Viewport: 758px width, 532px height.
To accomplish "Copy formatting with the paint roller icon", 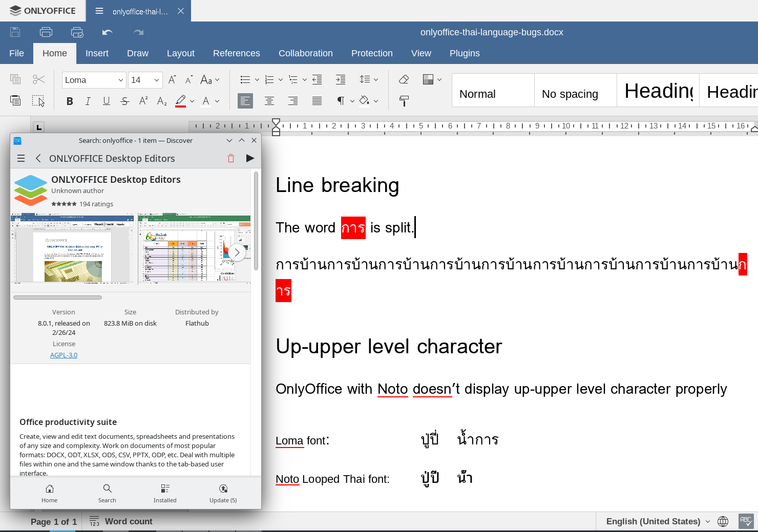I will [x=404, y=101].
